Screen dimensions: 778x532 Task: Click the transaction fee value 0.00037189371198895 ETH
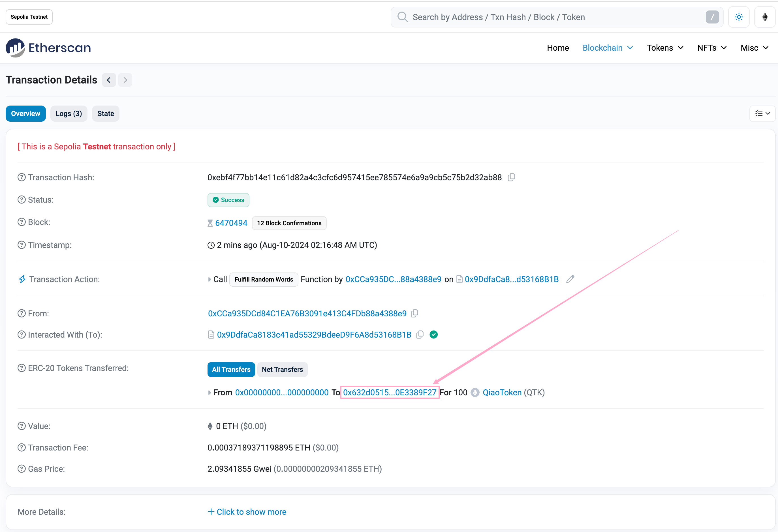coord(259,448)
